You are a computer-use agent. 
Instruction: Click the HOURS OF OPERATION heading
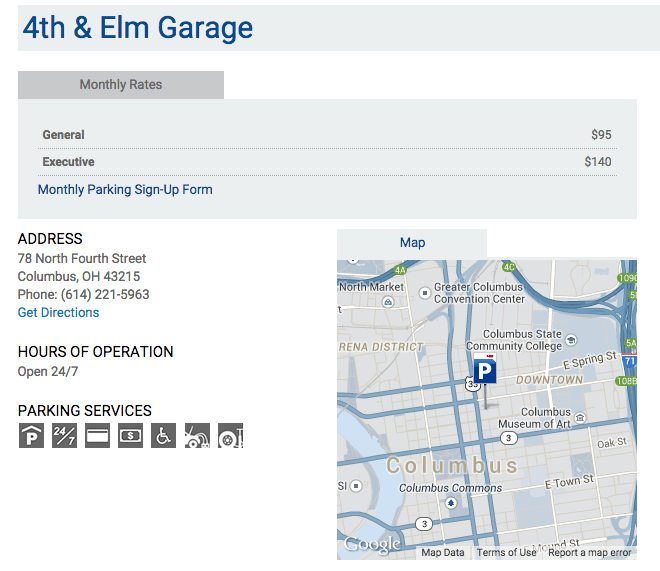[x=96, y=352]
